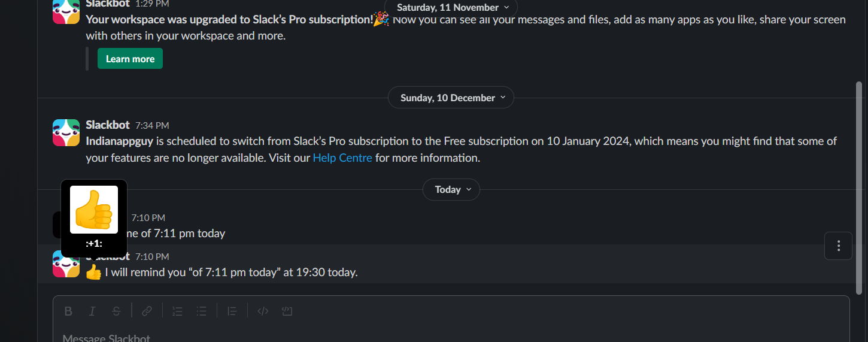Viewport: 868px width, 342px height.
Task: Toggle bold formatting in the composer
Action: pos(68,311)
